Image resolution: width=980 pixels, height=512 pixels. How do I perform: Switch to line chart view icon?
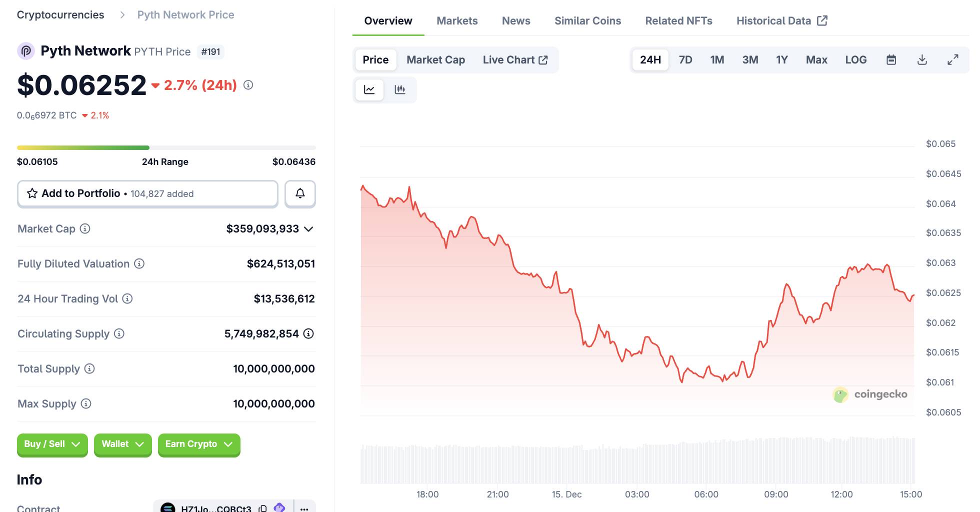pyautogui.click(x=369, y=90)
